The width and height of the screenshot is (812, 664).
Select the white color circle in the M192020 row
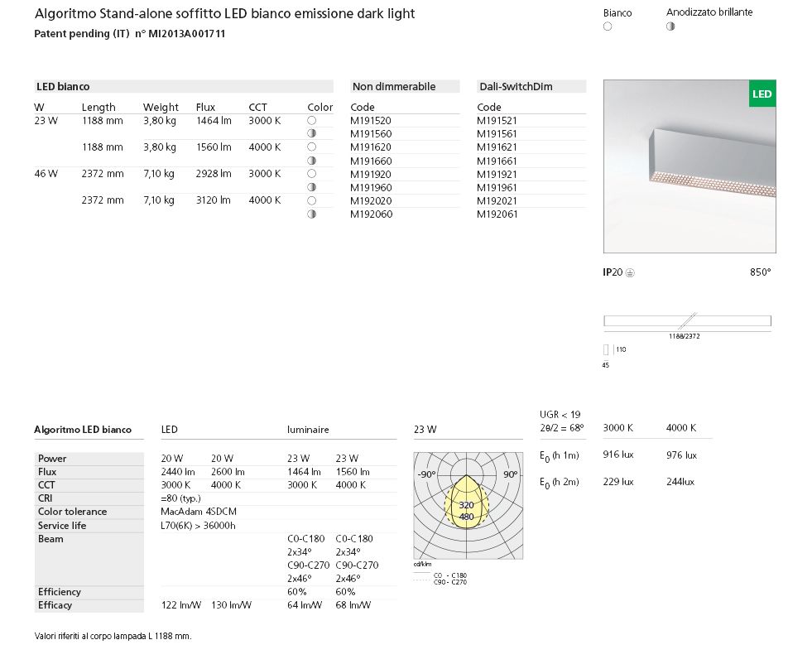tap(313, 200)
